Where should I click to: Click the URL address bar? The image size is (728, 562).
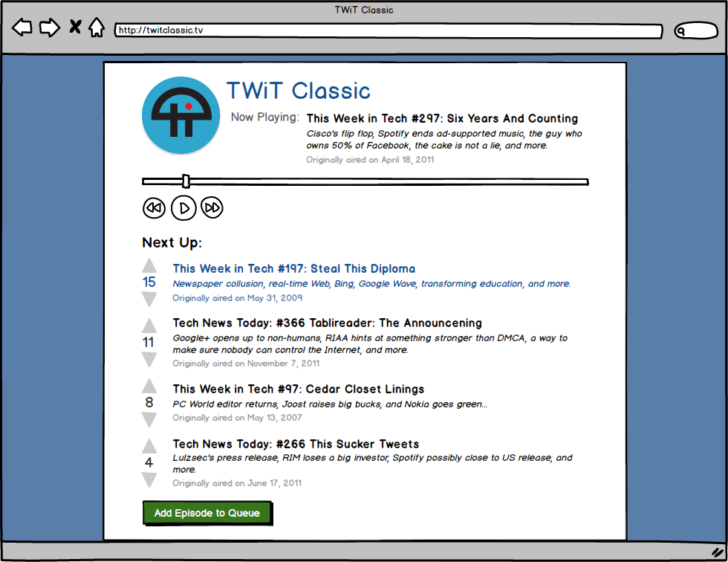pyautogui.click(x=388, y=31)
